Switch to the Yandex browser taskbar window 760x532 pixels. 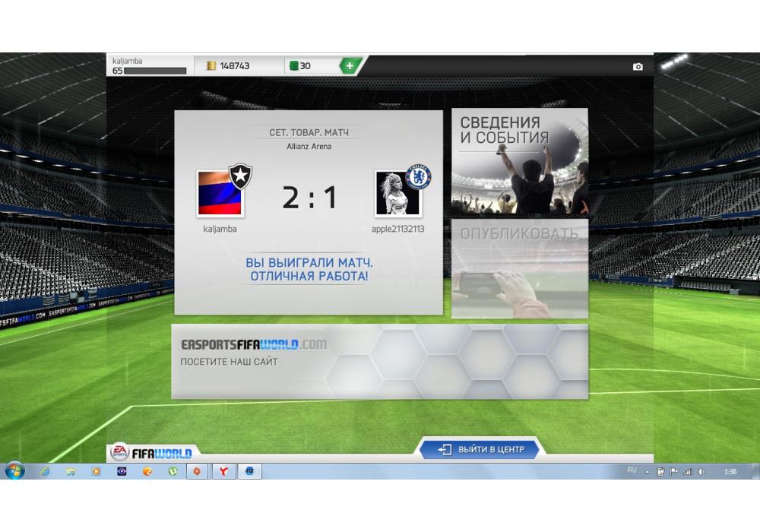coord(223,471)
